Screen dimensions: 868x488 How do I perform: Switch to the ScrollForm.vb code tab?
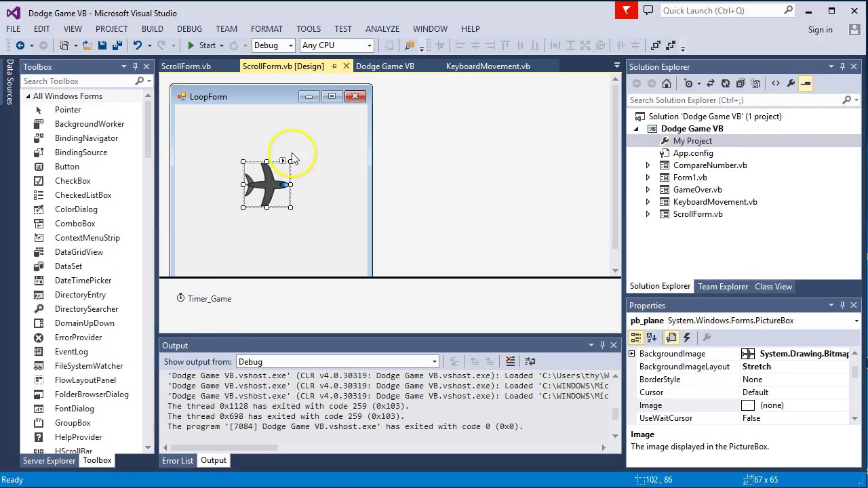click(186, 66)
